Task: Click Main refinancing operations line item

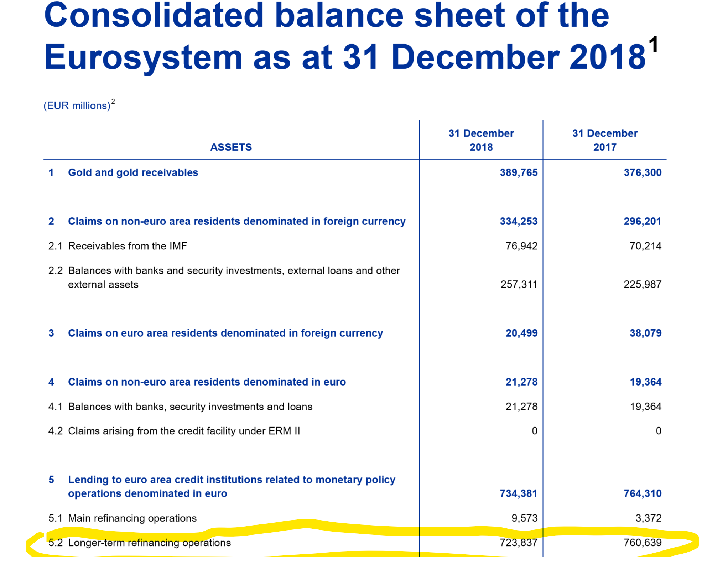Action: click(x=132, y=518)
